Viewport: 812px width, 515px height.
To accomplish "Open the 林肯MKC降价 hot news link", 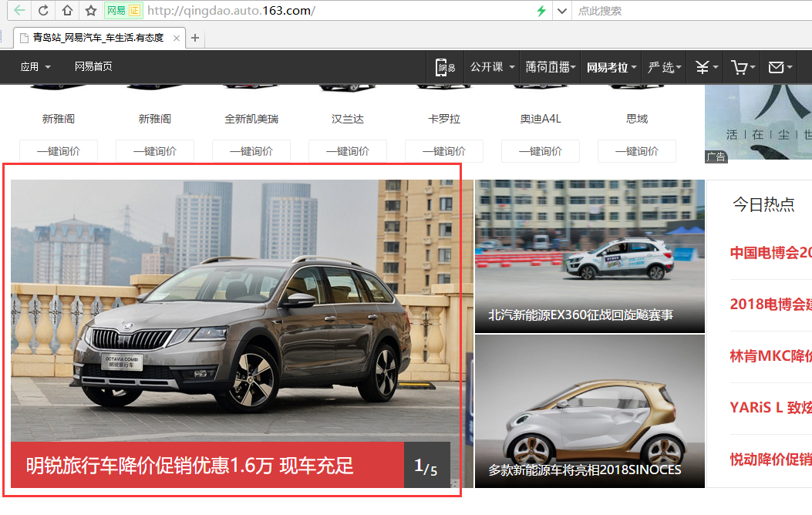I will [770, 355].
